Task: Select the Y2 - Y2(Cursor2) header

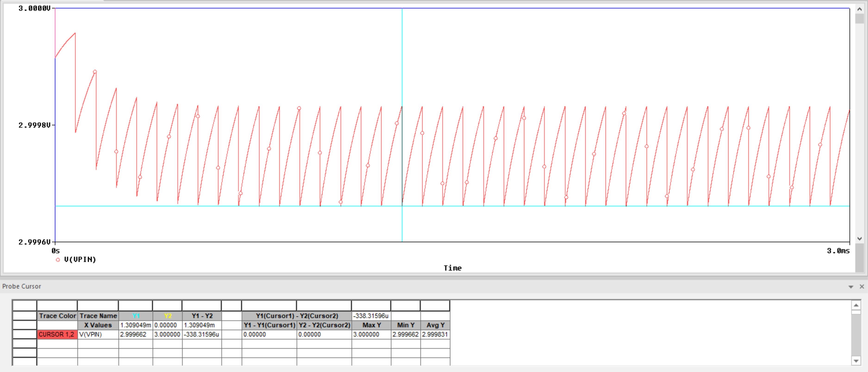Action: pos(324,325)
